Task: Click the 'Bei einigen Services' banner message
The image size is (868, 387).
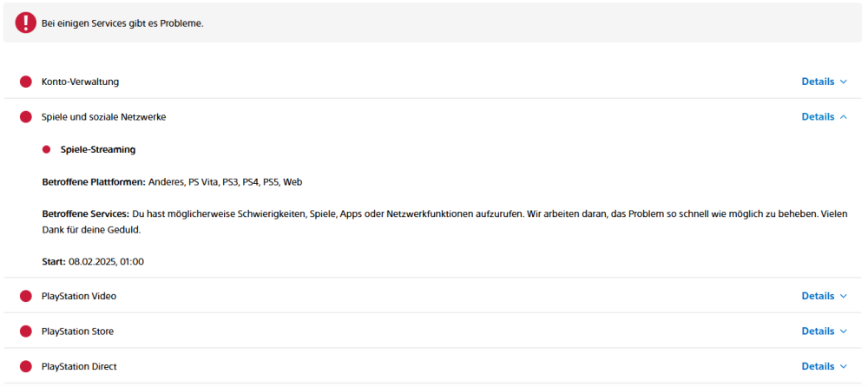Action: pos(122,23)
